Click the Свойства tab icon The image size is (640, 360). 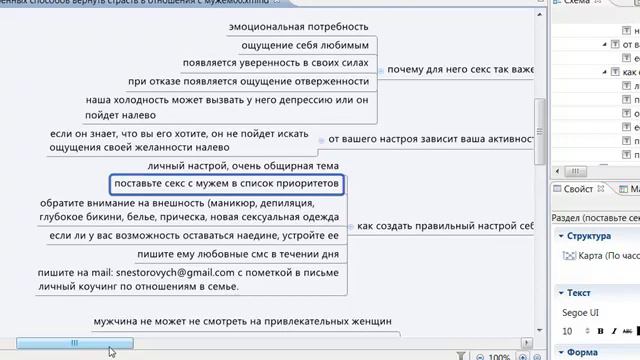[557, 189]
